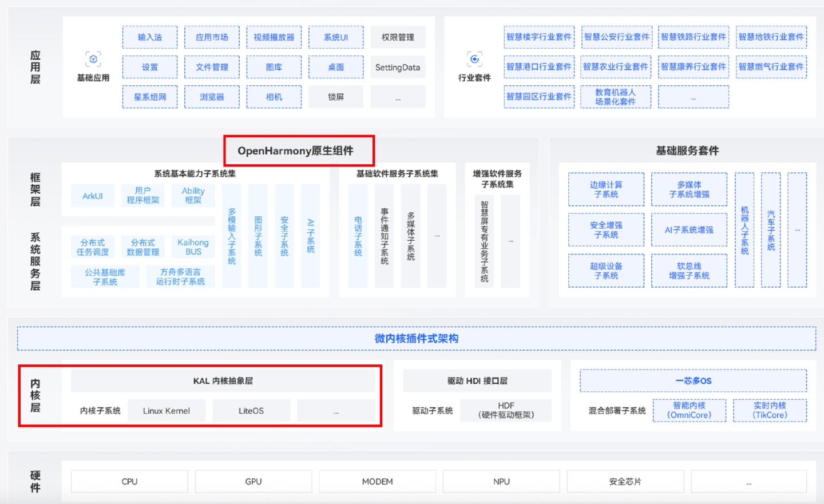This screenshot has width=824, height=504.
Task: Choose the 分布式数据管理 box
Action: coord(143,247)
